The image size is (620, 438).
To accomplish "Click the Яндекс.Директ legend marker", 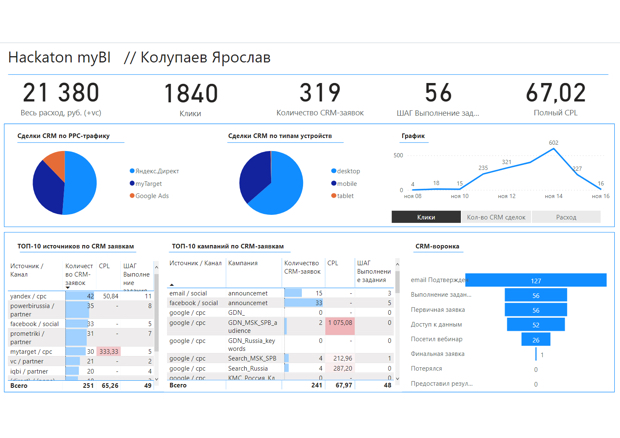I will [x=132, y=171].
